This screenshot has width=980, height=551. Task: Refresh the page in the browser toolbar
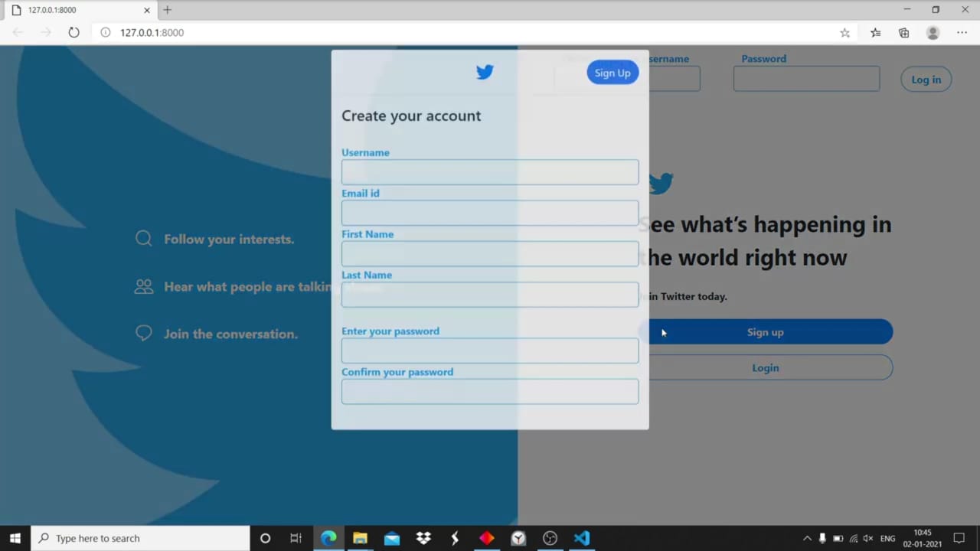point(73,32)
